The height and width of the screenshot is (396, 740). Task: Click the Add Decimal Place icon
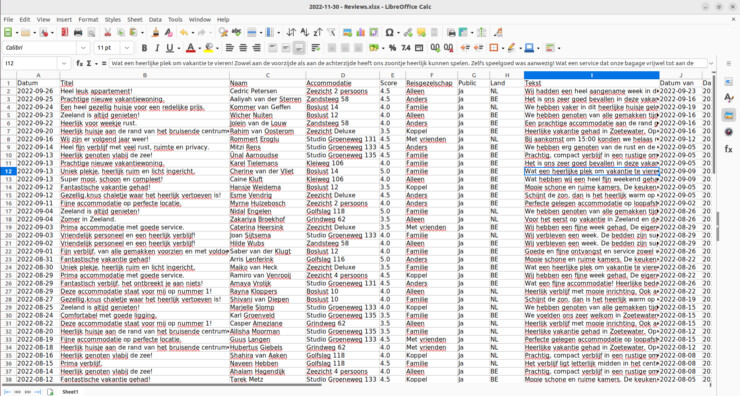(435, 48)
